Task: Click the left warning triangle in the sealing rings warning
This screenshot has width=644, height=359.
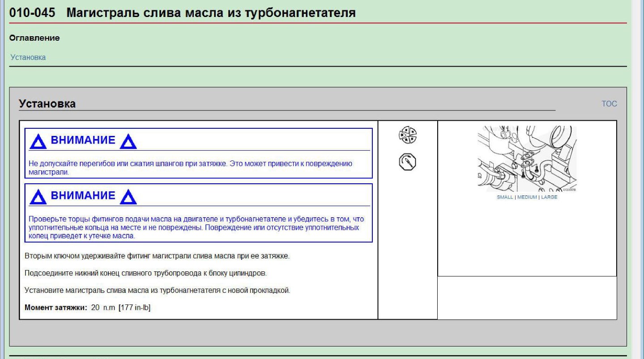Action: tap(38, 196)
